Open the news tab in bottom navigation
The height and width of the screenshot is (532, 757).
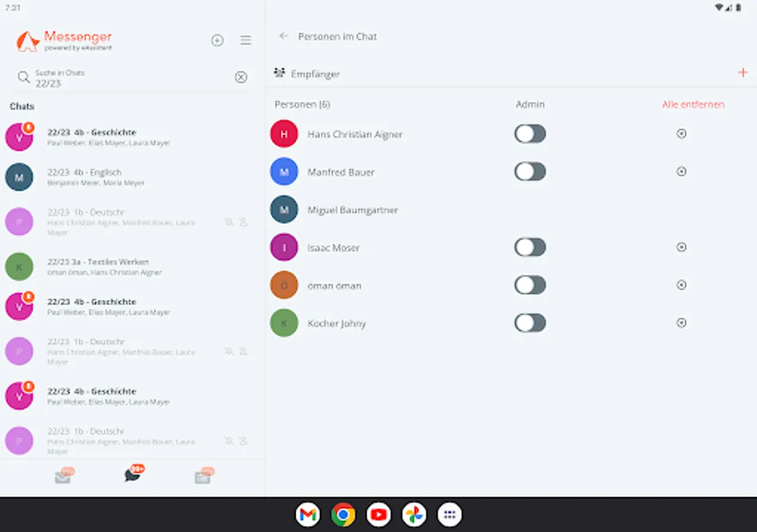point(203,476)
